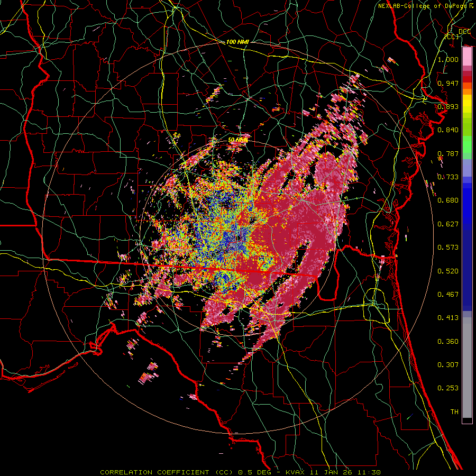This screenshot has height=476, width=476.
Task: Click the 0.947 scale value
Action: coord(448,83)
